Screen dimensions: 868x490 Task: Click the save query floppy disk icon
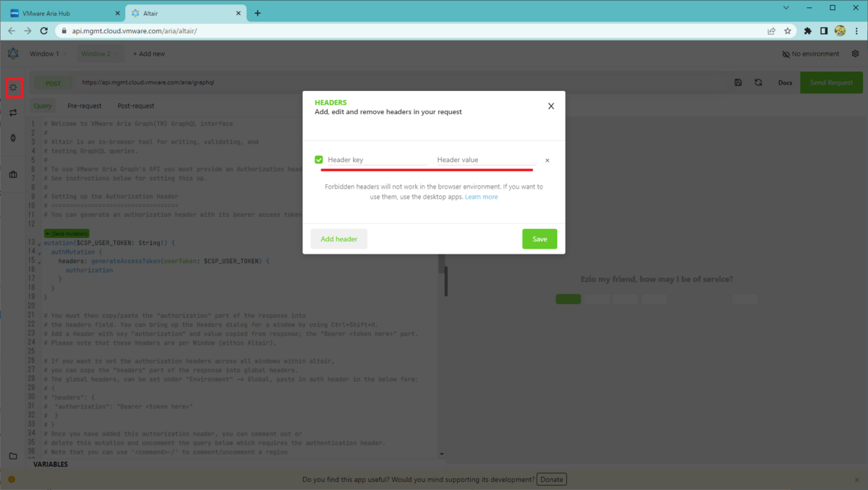(x=738, y=82)
